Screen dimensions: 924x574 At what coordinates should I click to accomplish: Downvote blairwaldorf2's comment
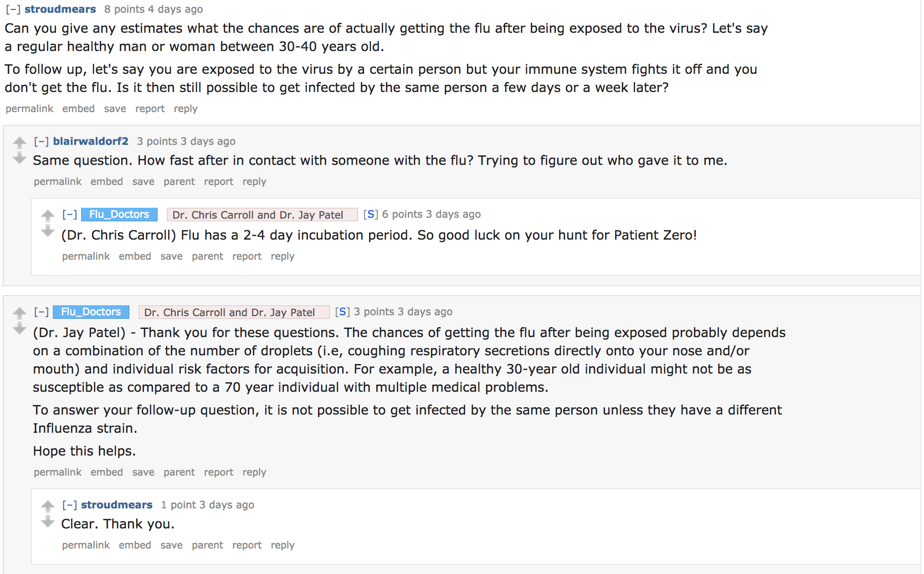[x=19, y=158]
